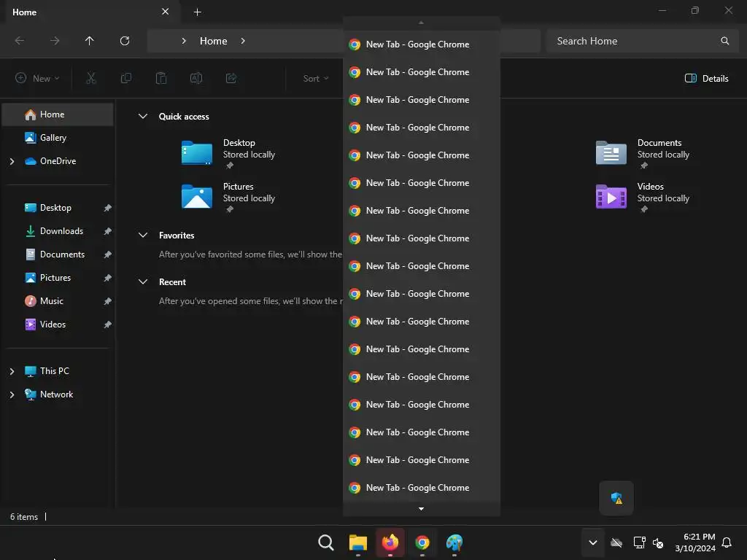Select Home in navigation pane
This screenshot has width=747, height=560.
point(58,114)
